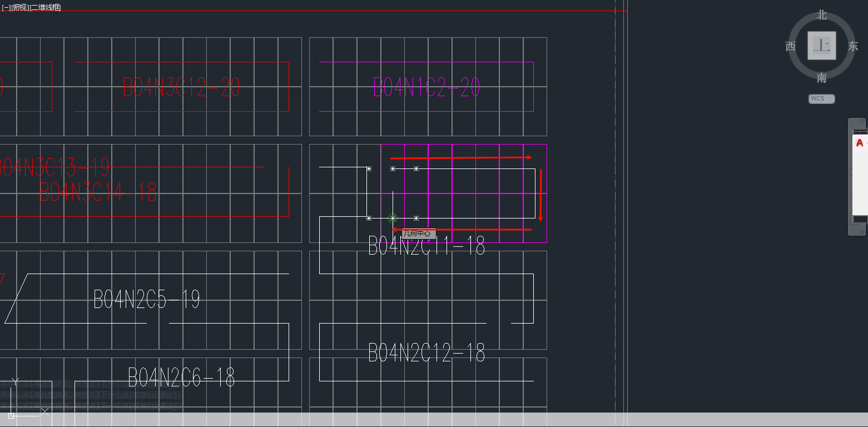The image size is (868, 427).
Task: Click the 上 (Top) face of the ViewCube
Action: [x=821, y=46]
